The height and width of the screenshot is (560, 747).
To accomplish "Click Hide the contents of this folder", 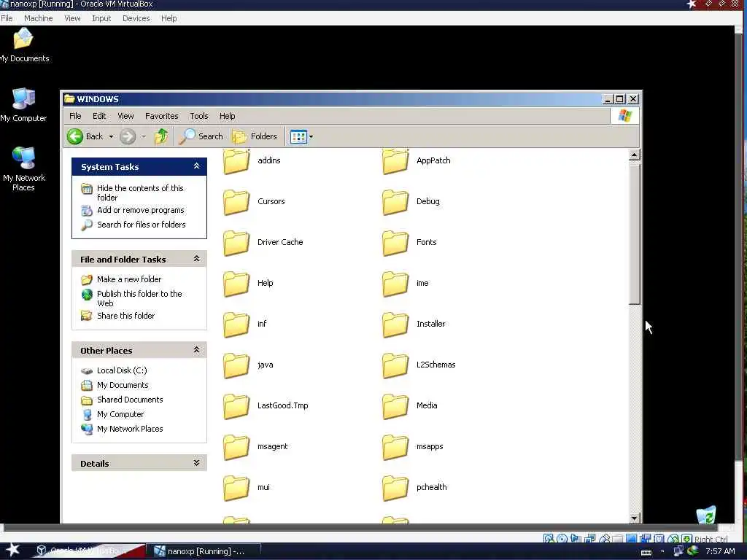I will tap(140, 192).
